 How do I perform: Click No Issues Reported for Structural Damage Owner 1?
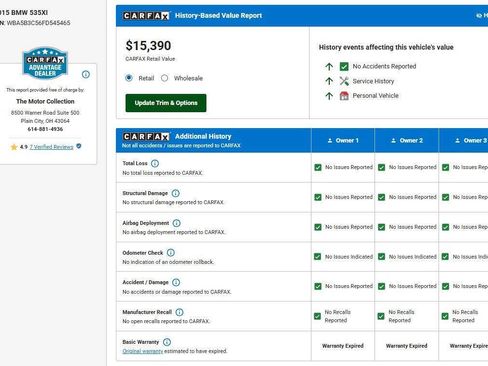(349, 197)
